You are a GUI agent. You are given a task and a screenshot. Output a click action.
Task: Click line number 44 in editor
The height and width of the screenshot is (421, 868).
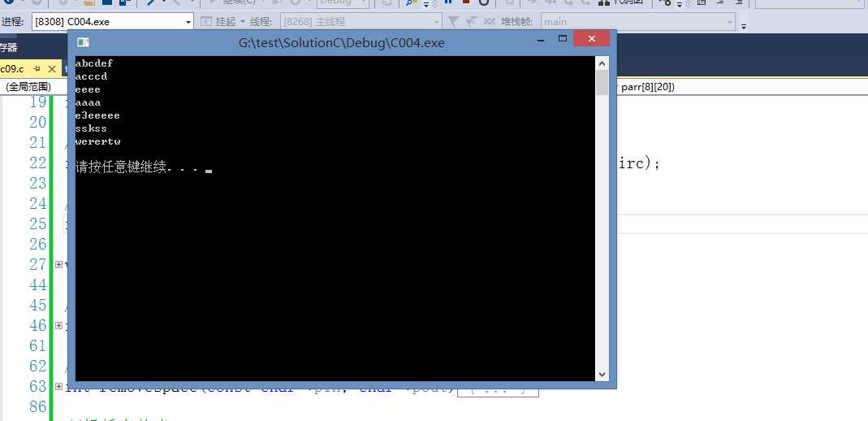[x=38, y=284]
